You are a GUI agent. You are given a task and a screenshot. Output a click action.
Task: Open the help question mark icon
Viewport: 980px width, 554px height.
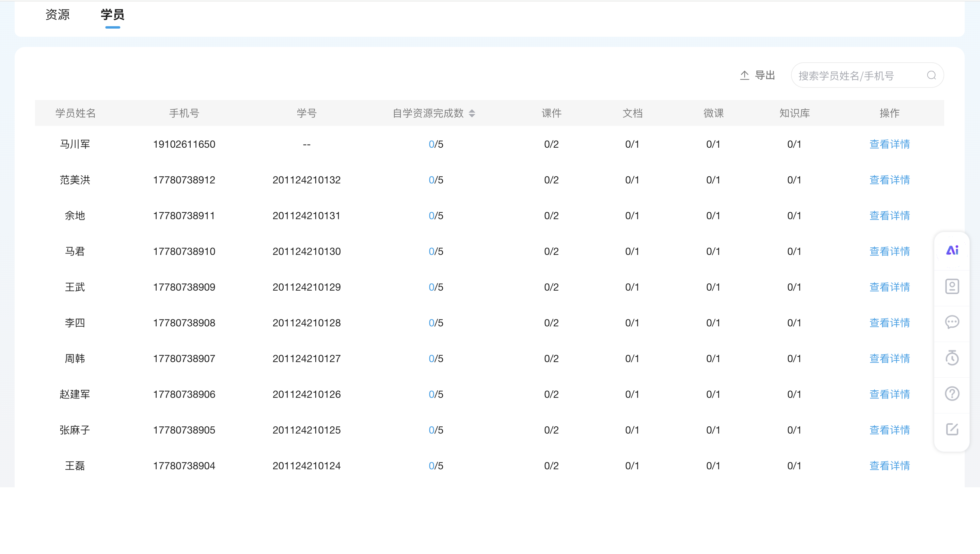point(952,393)
